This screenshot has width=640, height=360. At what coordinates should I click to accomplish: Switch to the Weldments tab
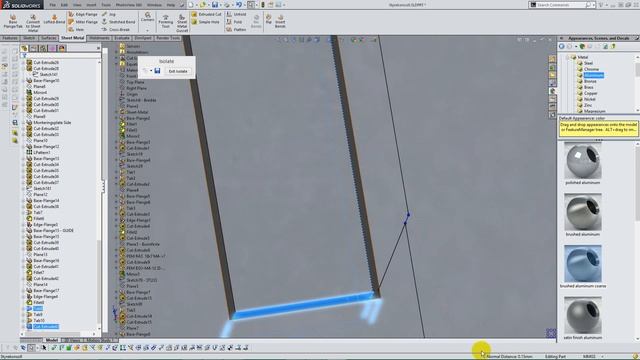click(99, 38)
